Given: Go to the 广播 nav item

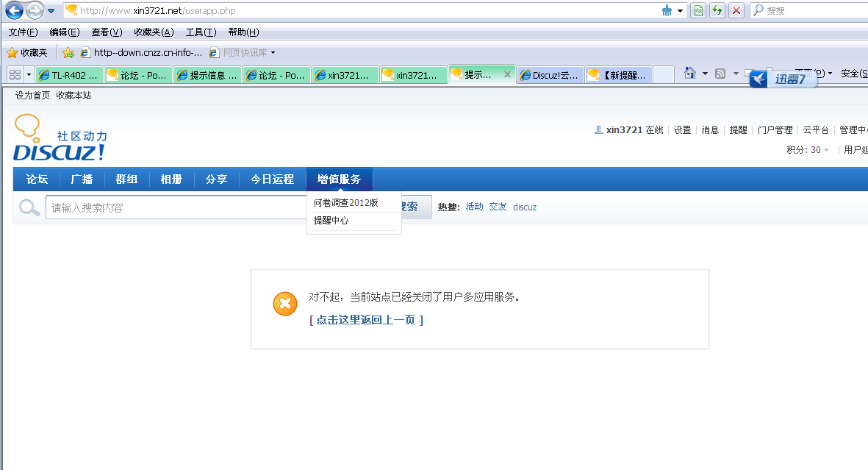Looking at the screenshot, I should point(82,179).
